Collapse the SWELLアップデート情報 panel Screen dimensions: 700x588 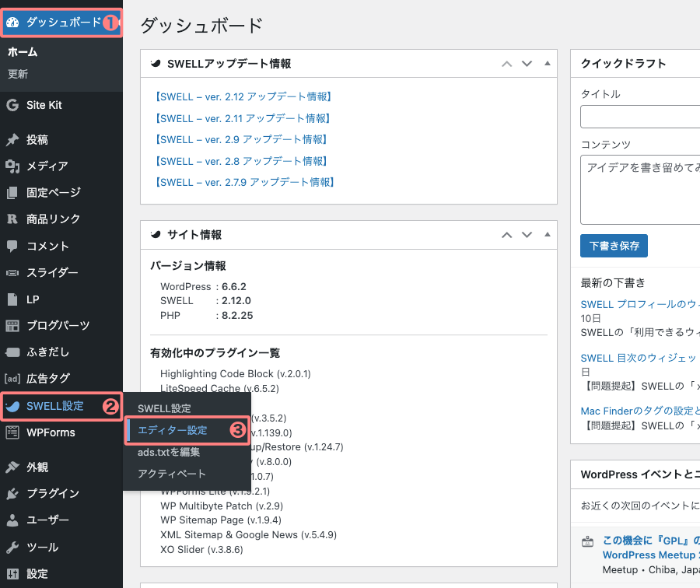548,64
